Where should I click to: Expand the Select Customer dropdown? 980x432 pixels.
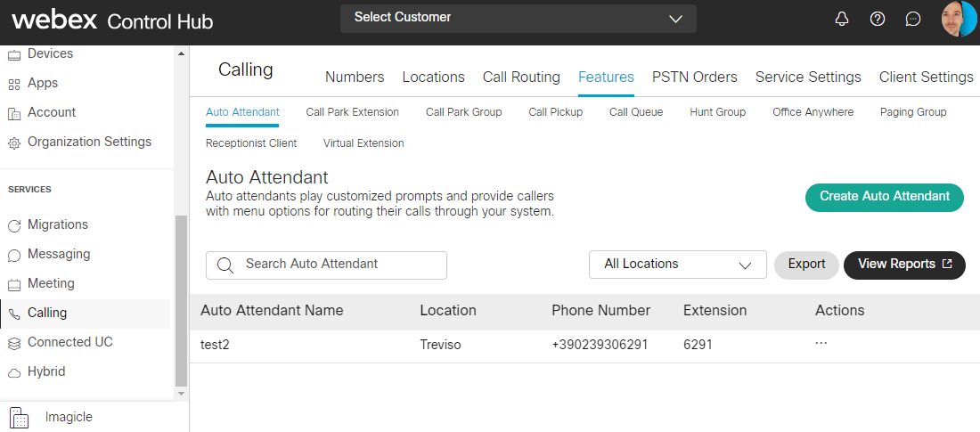(x=518, y=18)
